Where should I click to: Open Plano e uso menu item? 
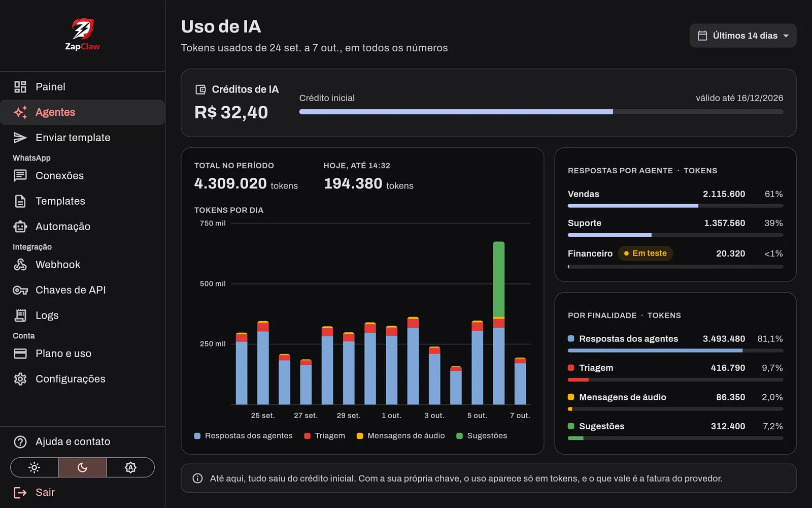82,354
